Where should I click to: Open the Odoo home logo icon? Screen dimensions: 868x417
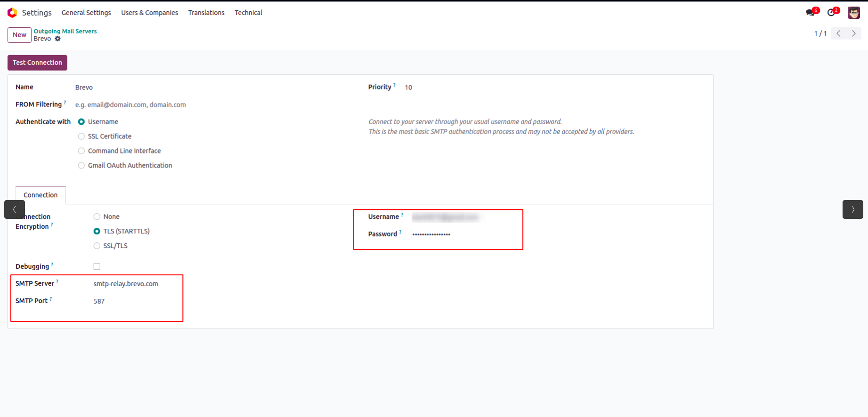coord(12,13)
